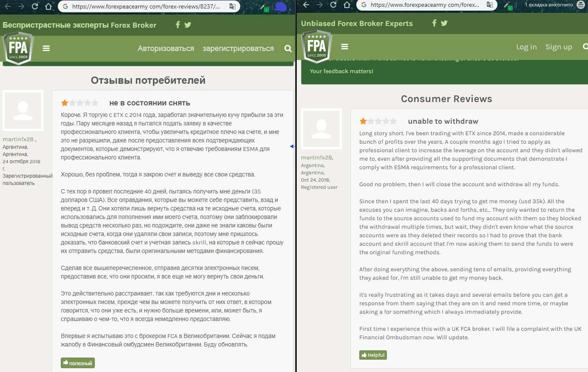Click the review title unable to withdraw

click(443, 121)
